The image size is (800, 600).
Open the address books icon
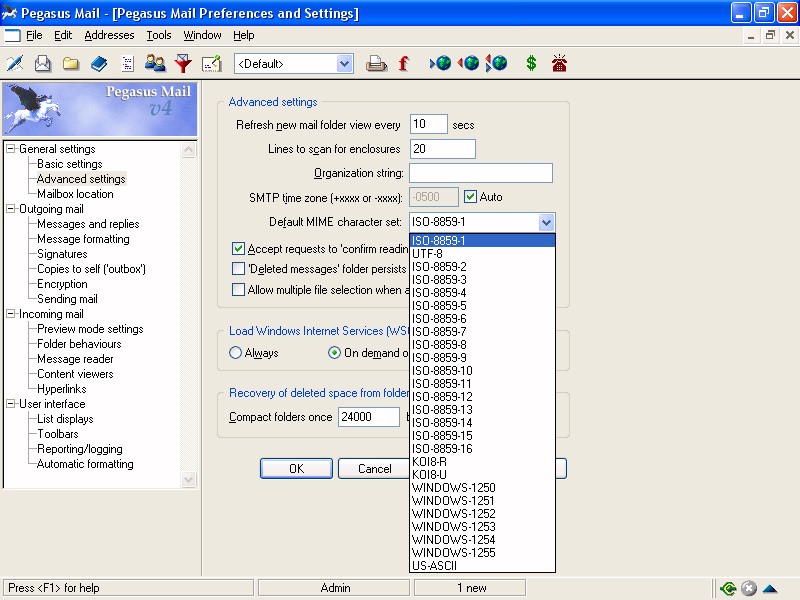pyautogui.click(x=99, y=64)
